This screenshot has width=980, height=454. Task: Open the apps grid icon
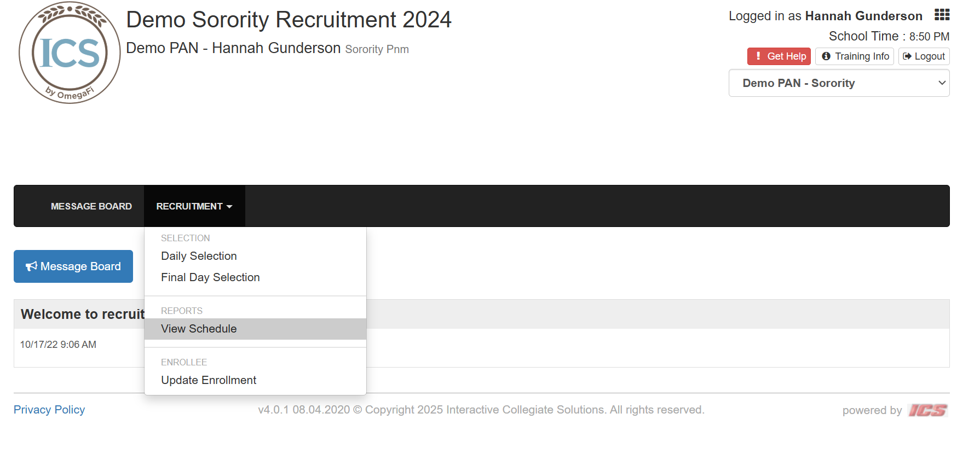click(x=942, y=15)
